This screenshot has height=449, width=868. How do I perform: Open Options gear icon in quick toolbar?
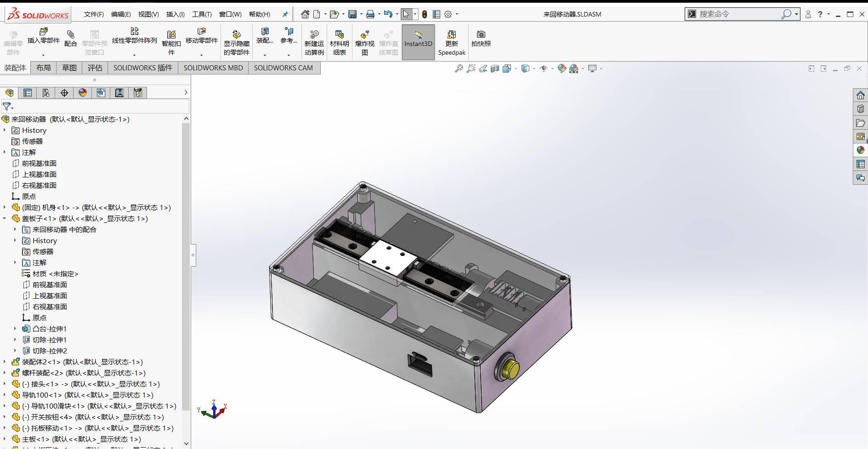click(448, 14)
